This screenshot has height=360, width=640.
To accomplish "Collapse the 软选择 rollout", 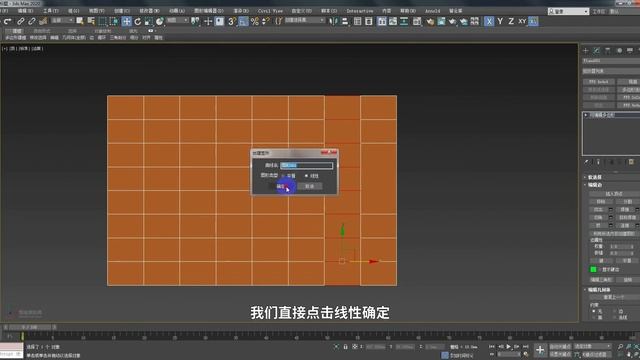I will click(x=594, y=177).
